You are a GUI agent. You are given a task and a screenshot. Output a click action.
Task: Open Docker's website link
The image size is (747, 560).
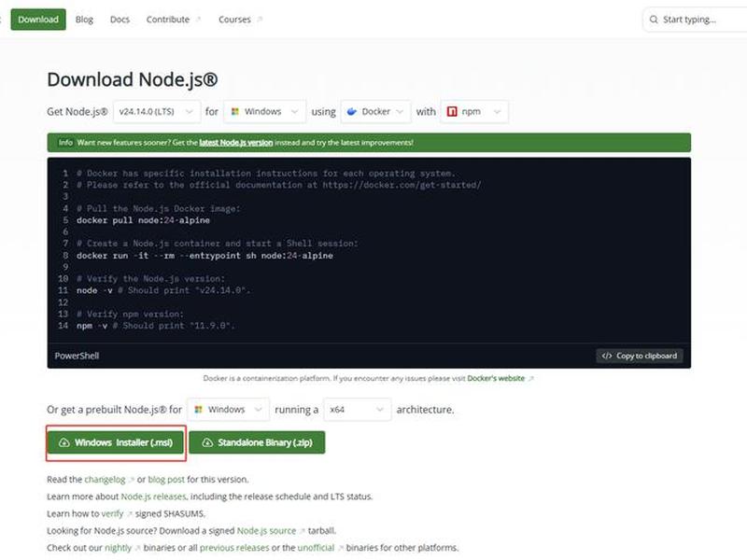click(x=496, y=378)
